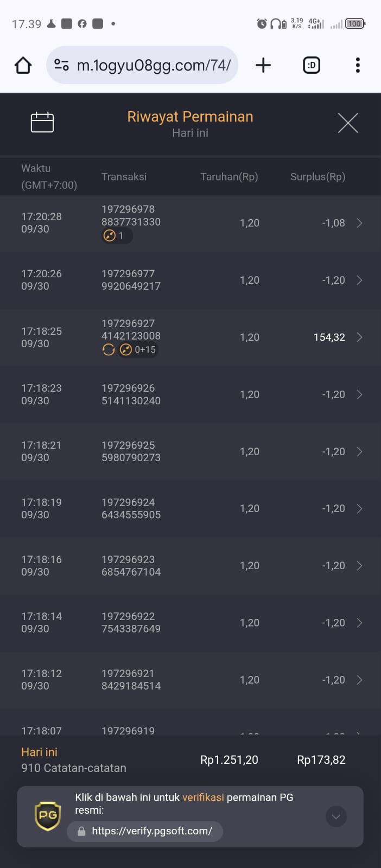
Task: Open the browser tab switcher
Action: click(x=312, y=65)
